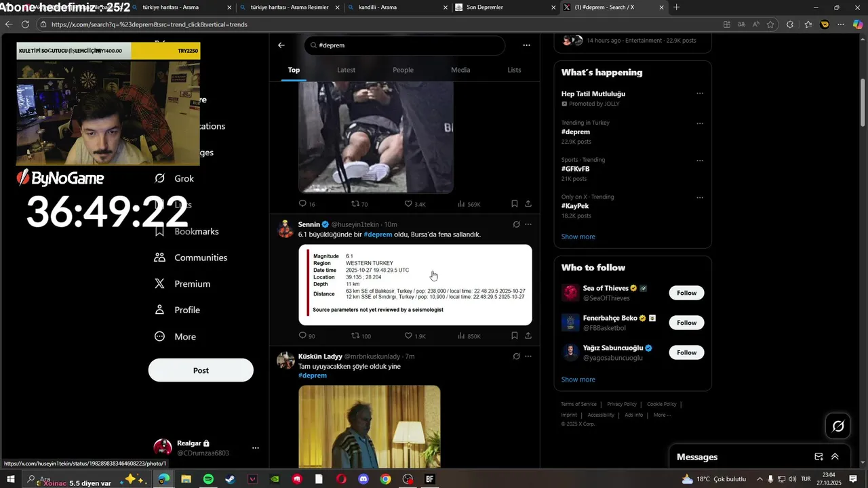Open Steam from the taskbar
Screen dimensions: 868x488
(x=231, y=479)
